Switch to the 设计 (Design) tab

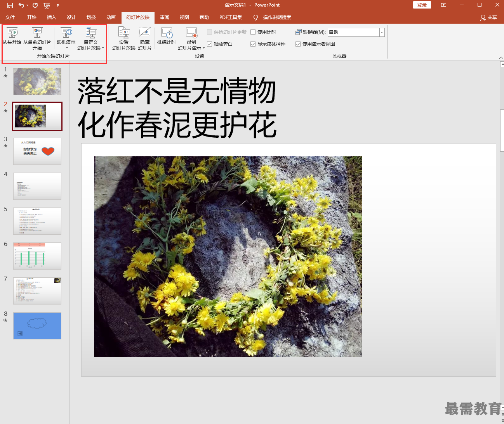71,17
